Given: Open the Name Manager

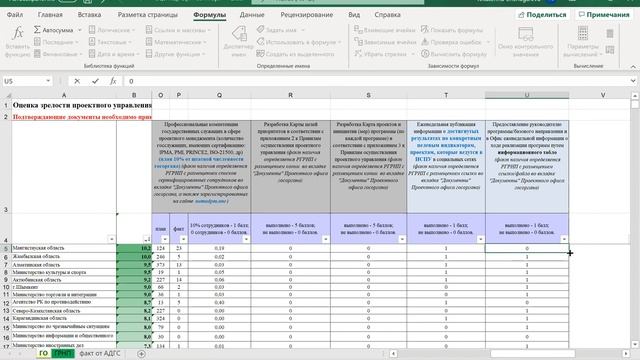Looking at the screenshot, I should click(x=238, y=42).
